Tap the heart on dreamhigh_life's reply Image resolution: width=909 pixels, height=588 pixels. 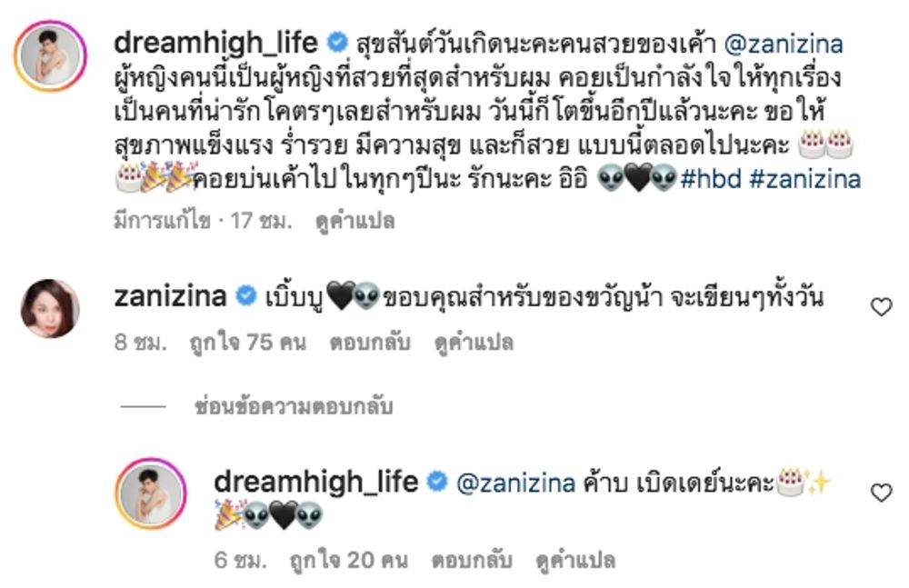[x=881, y=493]
